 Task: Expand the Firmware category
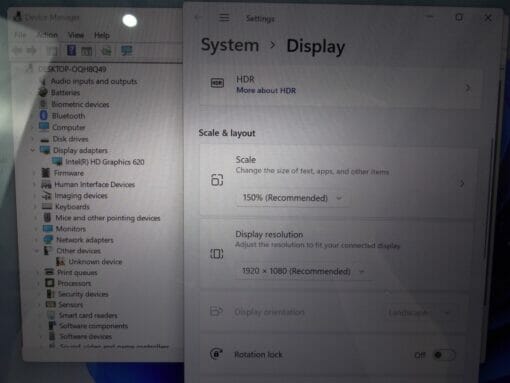34,173
